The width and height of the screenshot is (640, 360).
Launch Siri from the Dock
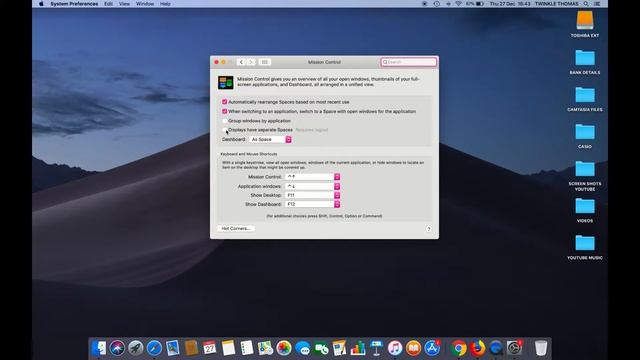(117, 348)
